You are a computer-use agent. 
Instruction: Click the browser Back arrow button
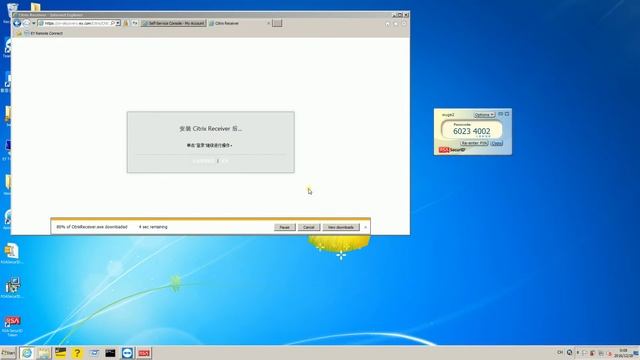point(17,23)
